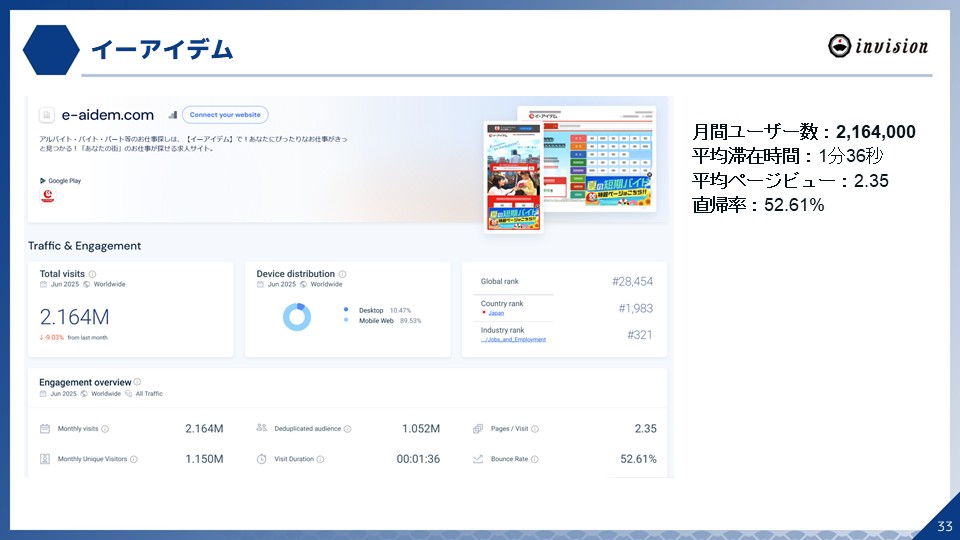Click the globe icon in Total visits card
Viewport: 960px width, 540px height.
click(x=86, y=285)
